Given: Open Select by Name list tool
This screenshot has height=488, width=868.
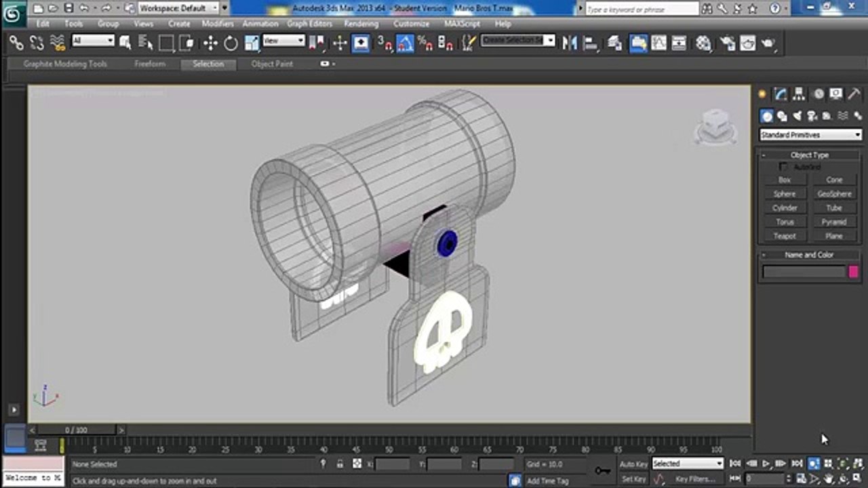Looking at the screenshot, I should (x=146, y=43).
